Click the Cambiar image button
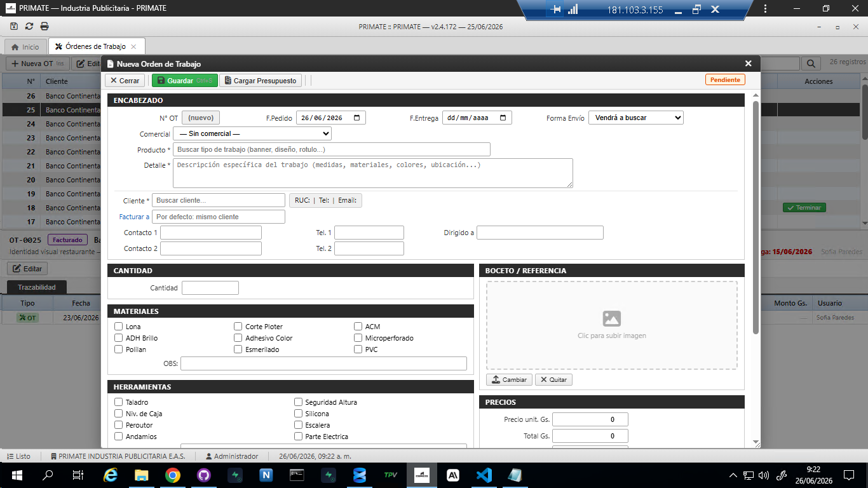The image size is (868, 488). (509, 379)
